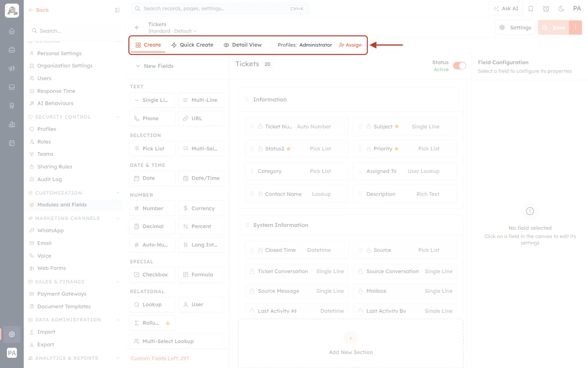Click the Back link in sidebar

[x=39, y=10]
